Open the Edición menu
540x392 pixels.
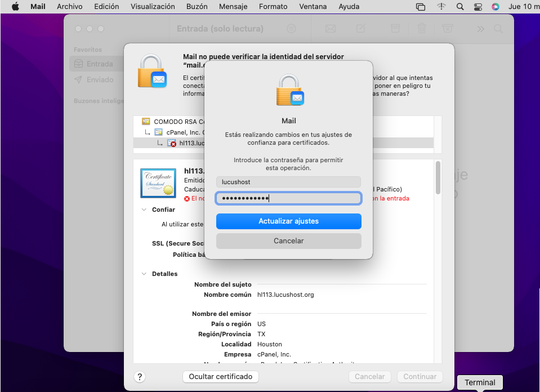[106, 7]
